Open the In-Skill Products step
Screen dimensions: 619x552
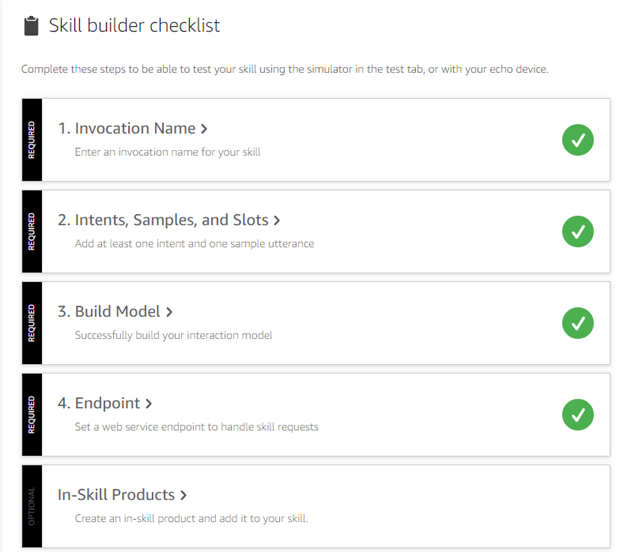pos(116,495)
